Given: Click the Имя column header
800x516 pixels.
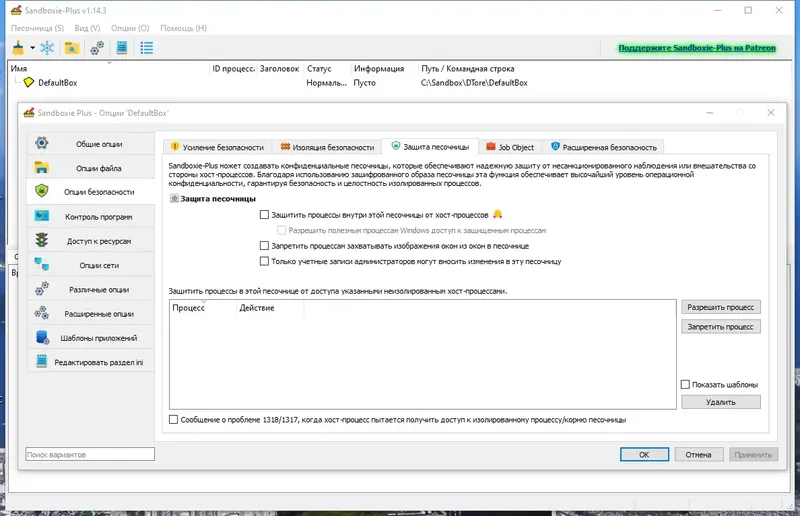Looking at the screenshot, I should [x=109, y=68].
